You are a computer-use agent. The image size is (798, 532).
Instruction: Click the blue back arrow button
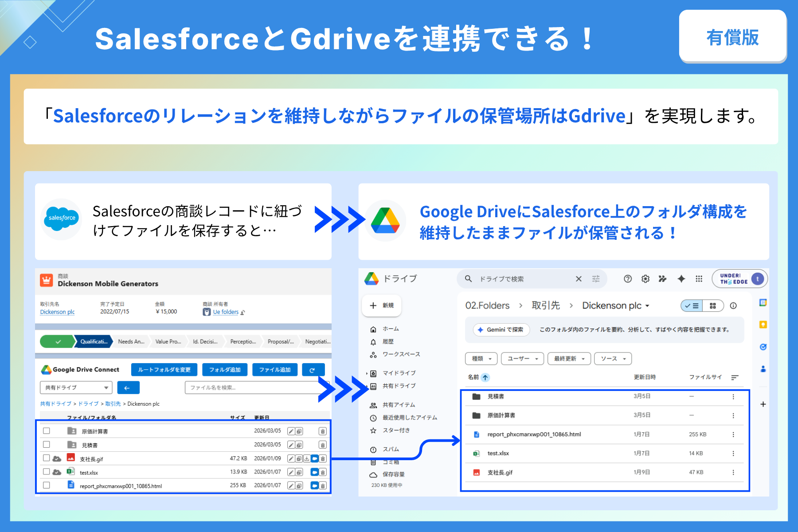(128, 387)
